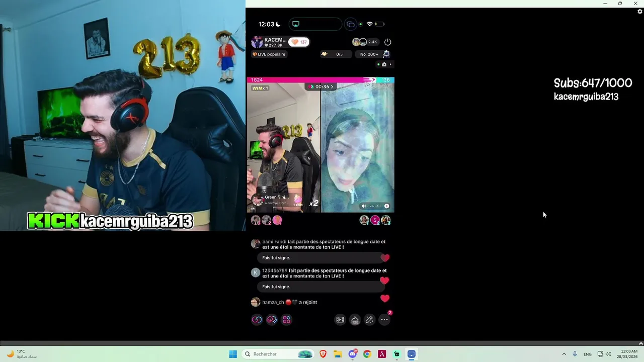Open the battle match icon in bottom bar

[x=272, y=320]
